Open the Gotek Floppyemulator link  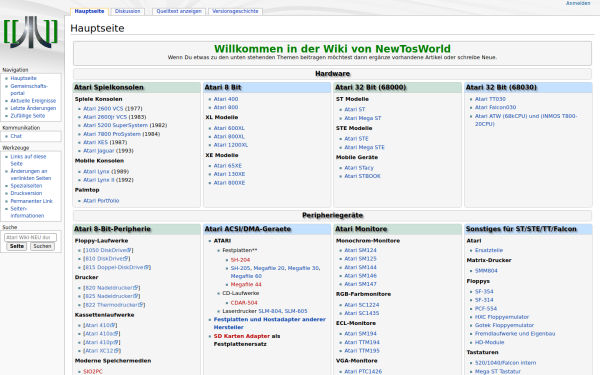tap(504, 325)
